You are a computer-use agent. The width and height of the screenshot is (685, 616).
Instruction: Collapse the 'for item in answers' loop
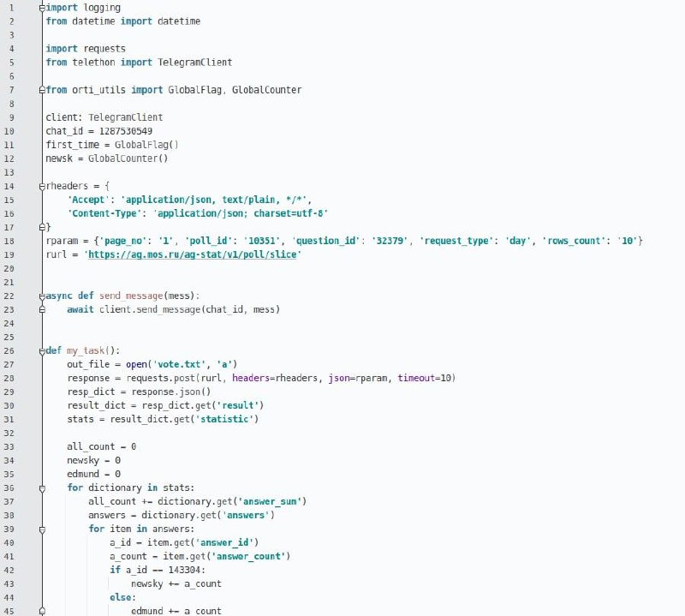[x=42, y=529]
